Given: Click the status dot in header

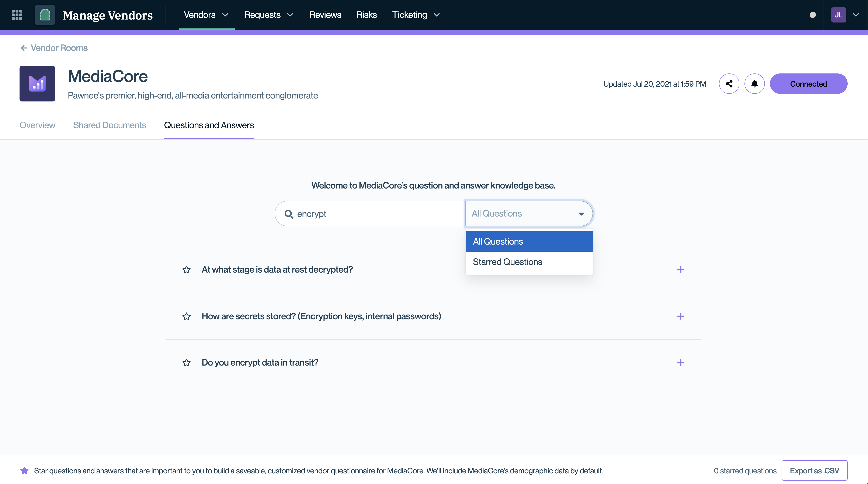Looking at the screenshot, I should [812, 15].
